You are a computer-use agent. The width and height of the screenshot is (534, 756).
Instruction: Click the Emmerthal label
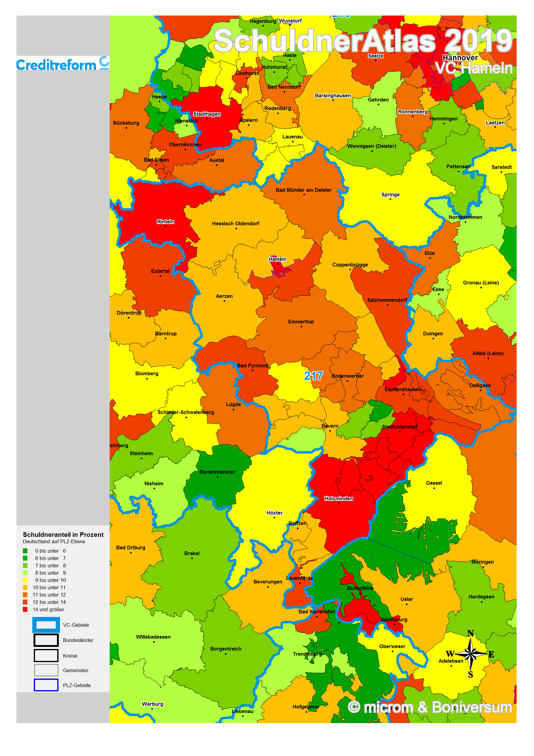pos(301,321)
